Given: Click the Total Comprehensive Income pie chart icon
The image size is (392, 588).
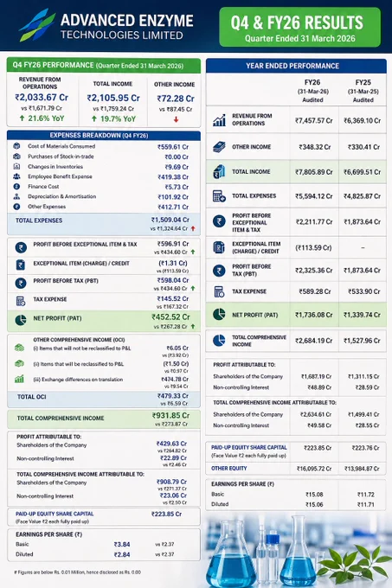Looking at the screenshot, I should (x=219, y=340).
